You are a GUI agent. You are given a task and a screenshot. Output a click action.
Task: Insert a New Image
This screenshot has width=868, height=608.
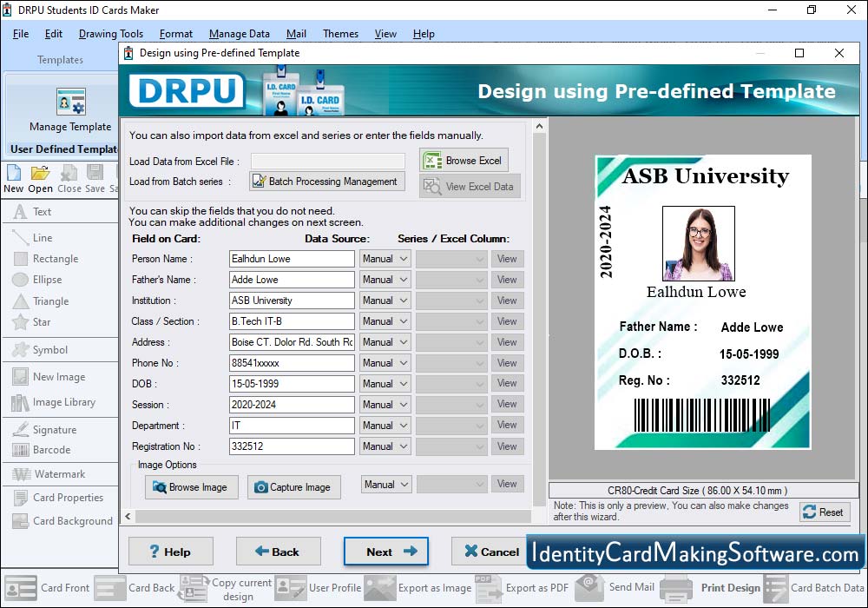point(49,377)
